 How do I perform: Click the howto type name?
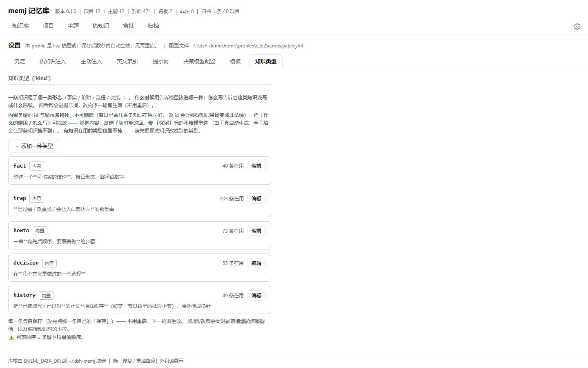click(21, 230)
